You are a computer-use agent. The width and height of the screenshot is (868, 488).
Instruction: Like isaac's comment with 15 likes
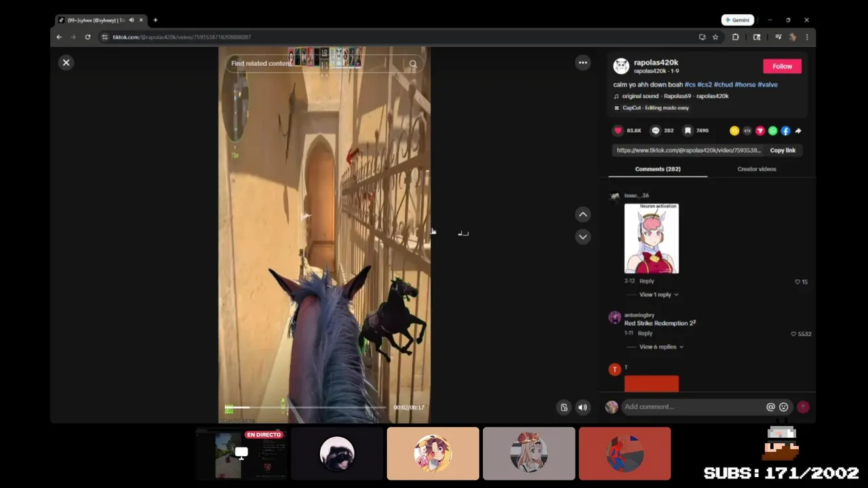point(797,281)
